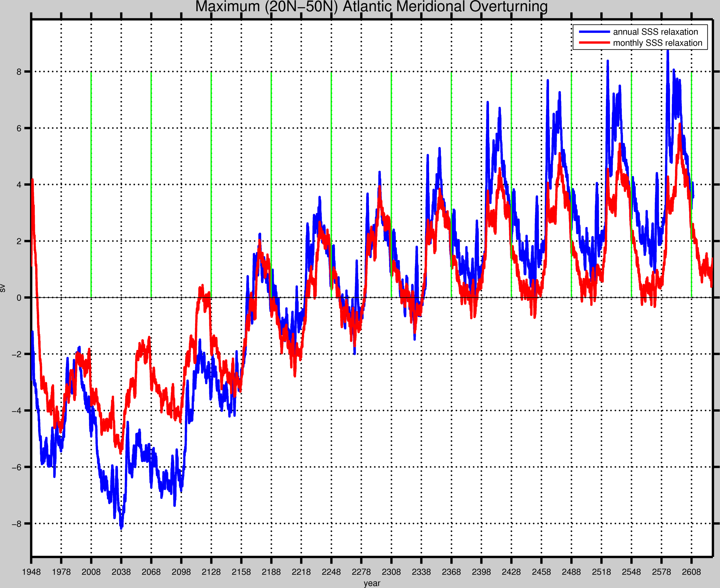
Task: Select the 2128 x-axis tick label
Action: tap(211, 572)
